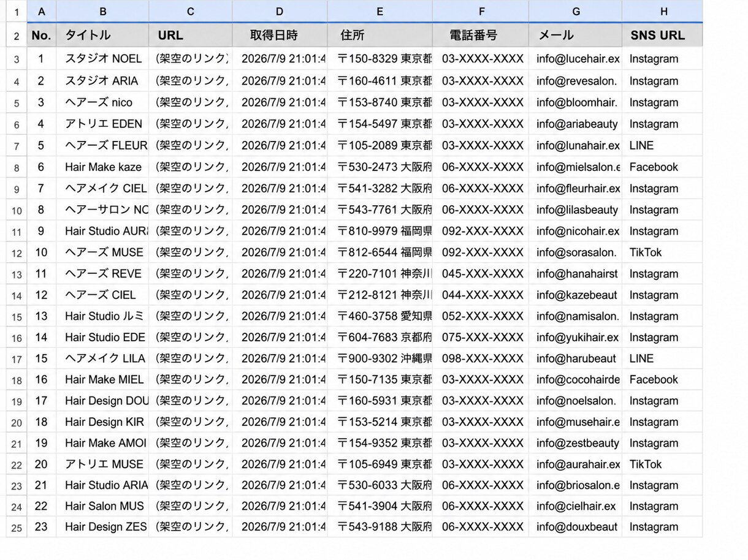This screenshot has height=560, width=748.
Task: Click the URL cell in No. 23 row
Action: (191, 527)
